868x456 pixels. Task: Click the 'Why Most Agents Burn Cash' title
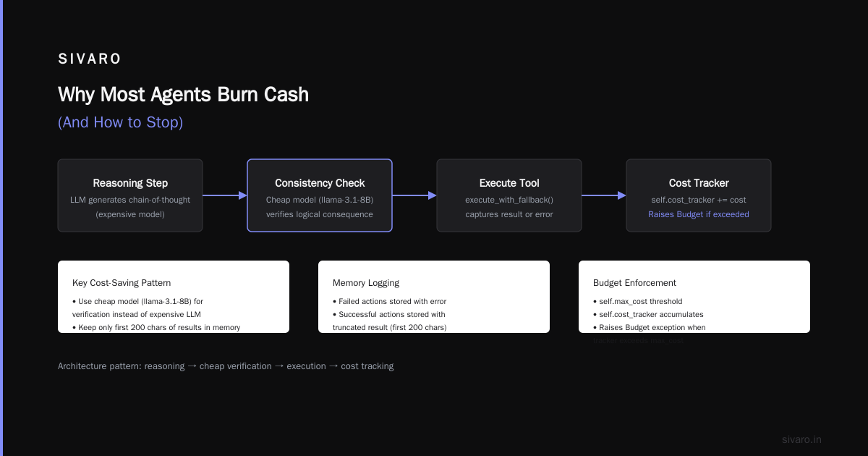183,95
